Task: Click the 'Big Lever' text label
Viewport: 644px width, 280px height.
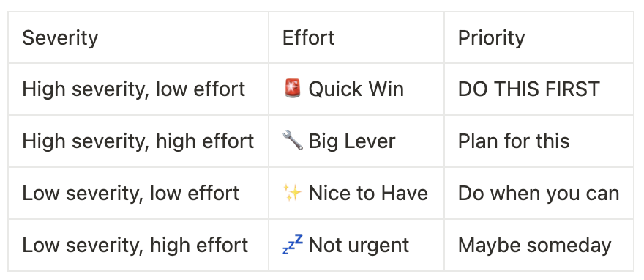Action: pyautogui.click(x=351, y=141)
